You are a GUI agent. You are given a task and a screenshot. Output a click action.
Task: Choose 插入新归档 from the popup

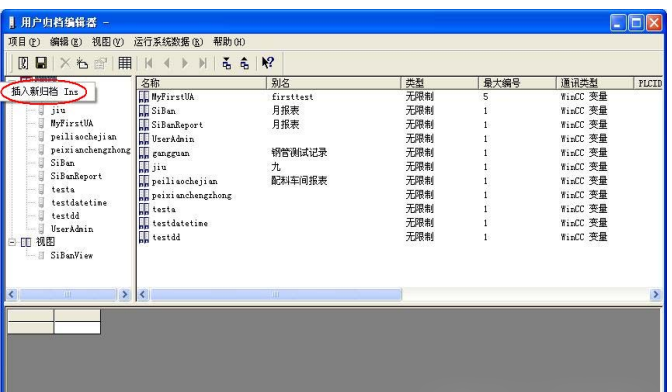[45, 91]
